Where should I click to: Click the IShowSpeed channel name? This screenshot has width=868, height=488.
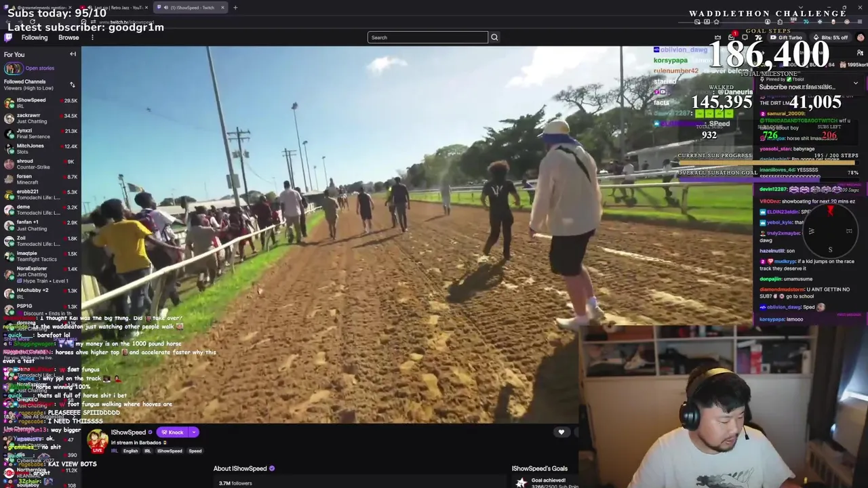click(x=128, y=432)
